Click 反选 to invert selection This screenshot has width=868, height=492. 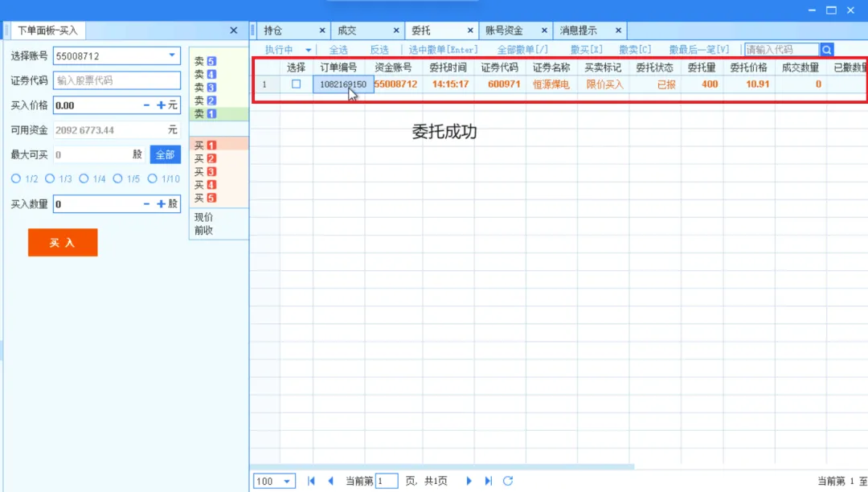click(379, 50)
